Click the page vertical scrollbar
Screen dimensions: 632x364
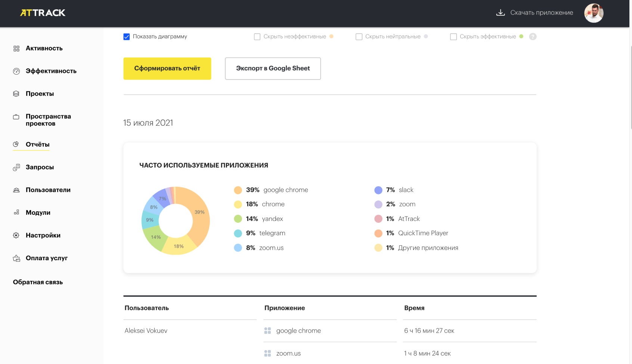pyautogui.click(x=631, y=88)
